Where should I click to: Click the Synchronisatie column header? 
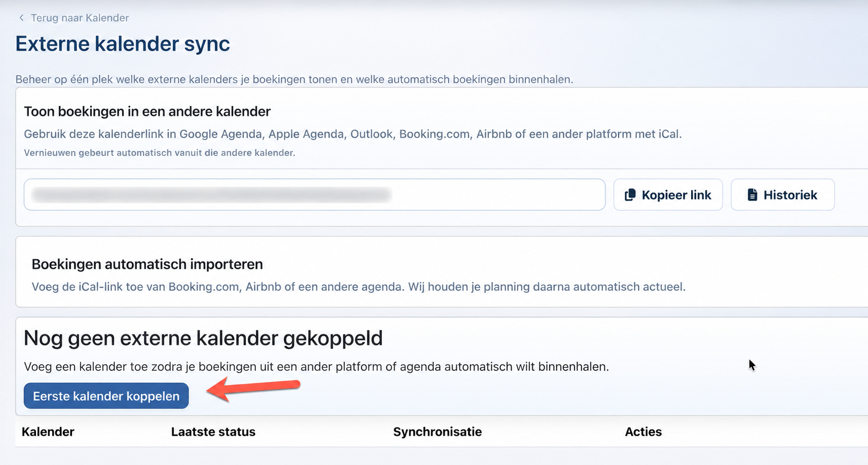tap(437, 432)
